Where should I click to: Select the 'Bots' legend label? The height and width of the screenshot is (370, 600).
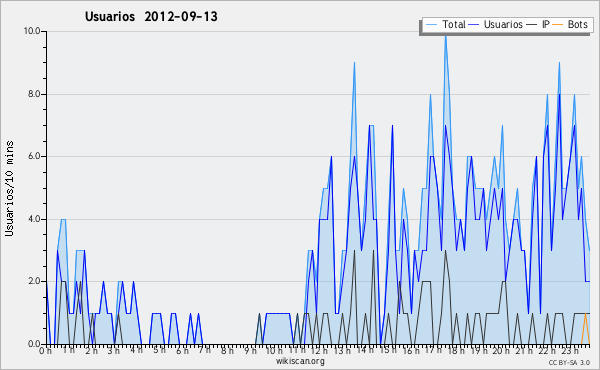tap(577, 24)
